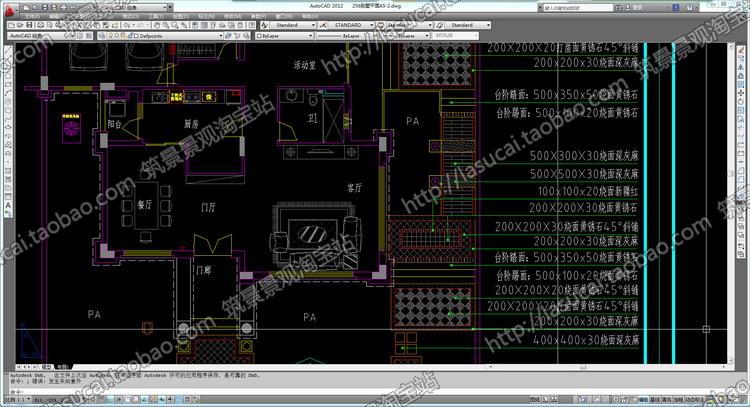This screenshot has height=407, width=750.
Task: Toggle Defpoints layer on/off bulb
Action: (110, 36)
